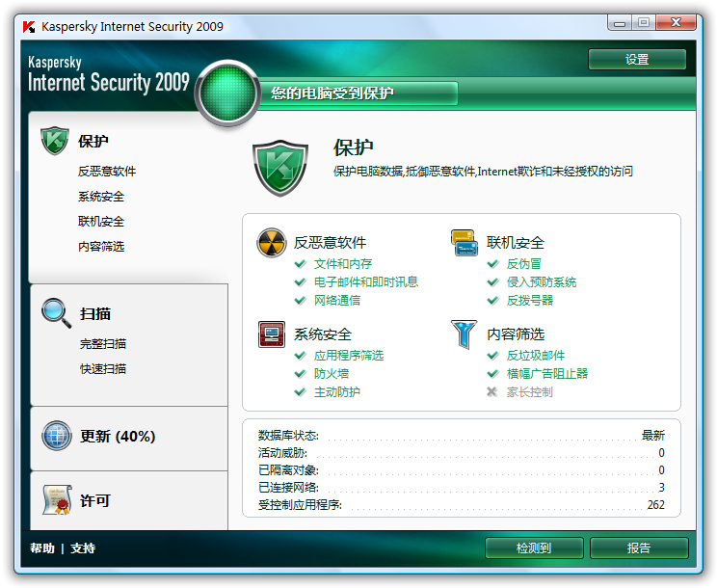Click the large green status indicator orb

tap(227, 94)
